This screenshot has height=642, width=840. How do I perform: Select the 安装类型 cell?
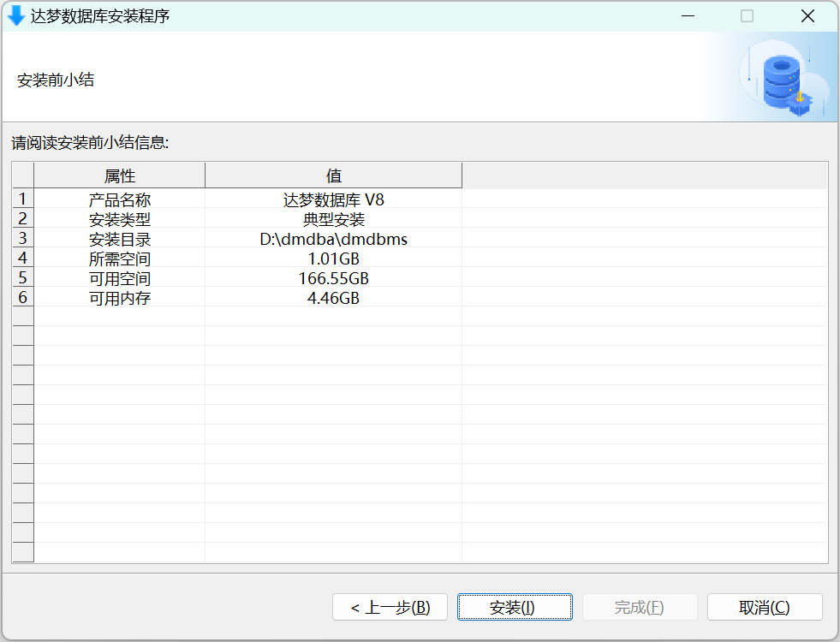pos(120,219)
